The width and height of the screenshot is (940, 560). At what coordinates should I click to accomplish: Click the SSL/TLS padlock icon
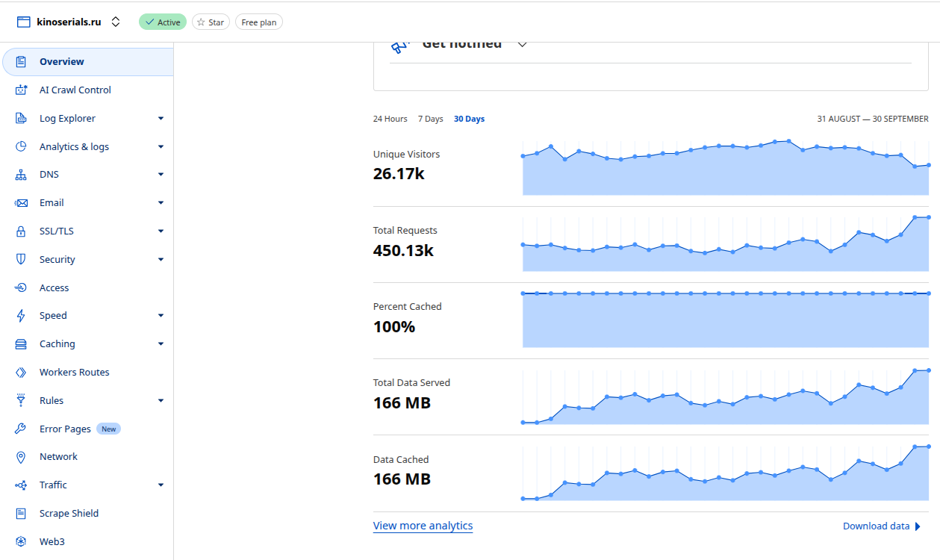click(x=21, y=231)
